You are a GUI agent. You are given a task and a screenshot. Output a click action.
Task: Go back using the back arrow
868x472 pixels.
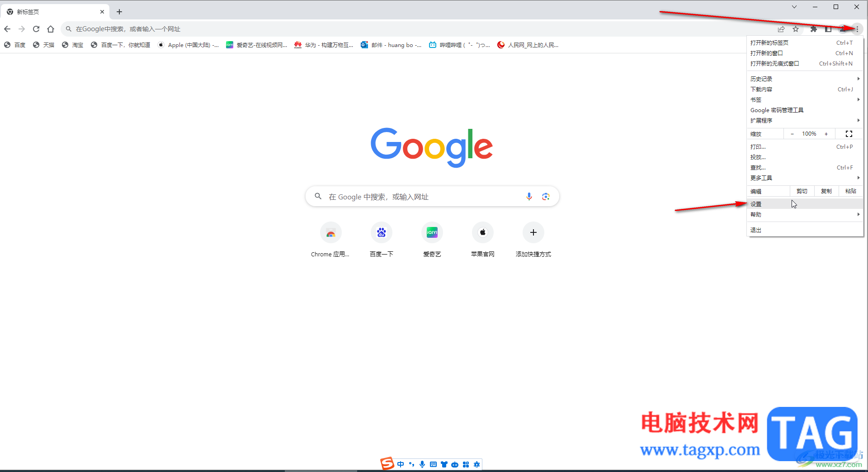pos(7,29)
